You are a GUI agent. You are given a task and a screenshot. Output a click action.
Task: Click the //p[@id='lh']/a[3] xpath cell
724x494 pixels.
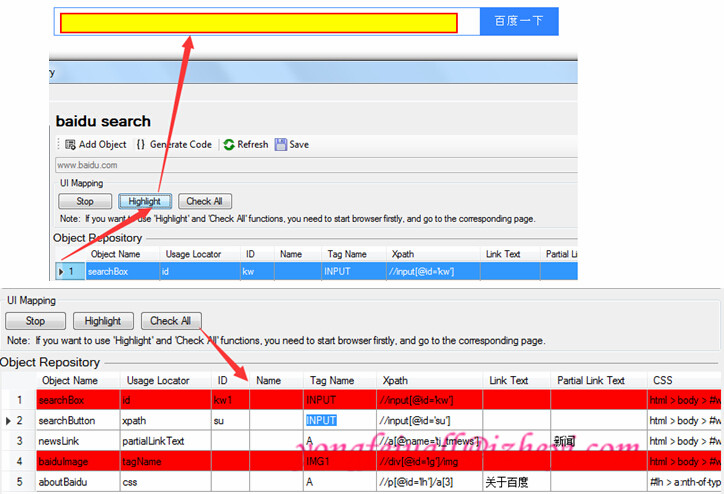point(429,482)
